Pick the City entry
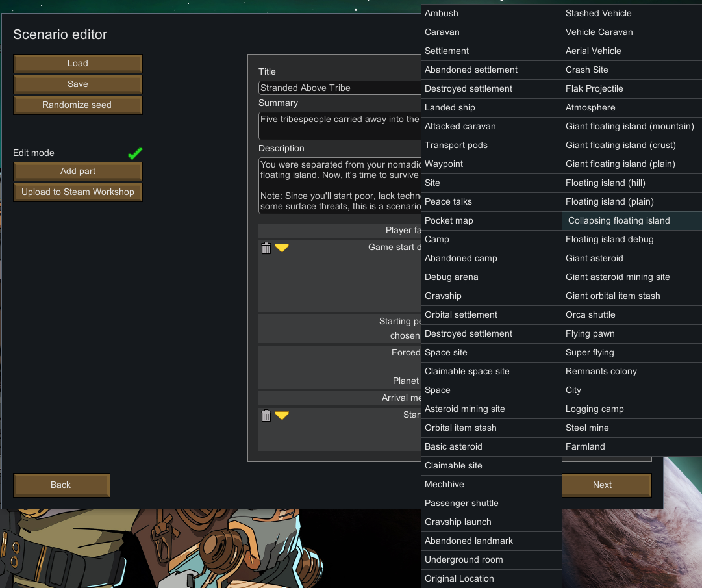702x588 pixels. coord(632,390)
